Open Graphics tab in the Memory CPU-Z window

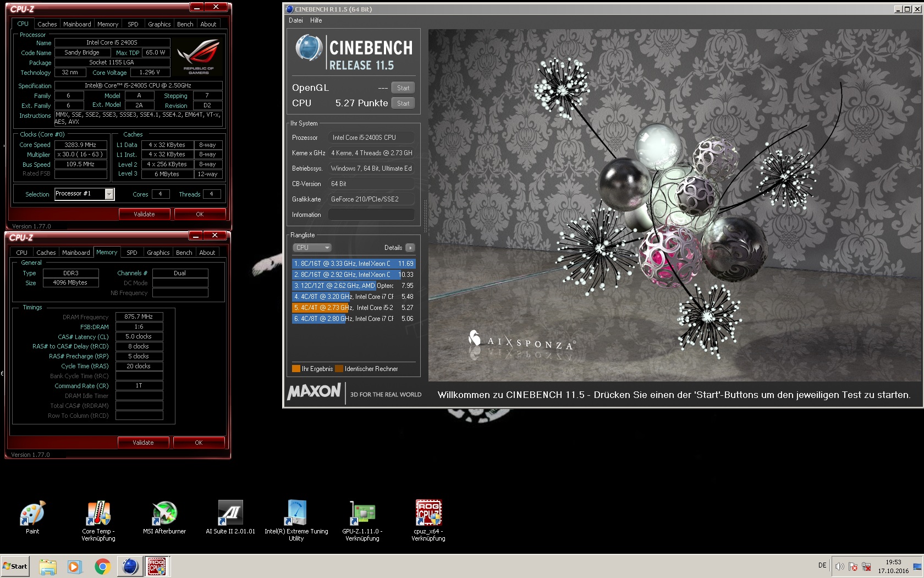pyautogui.click(x=158, y=253)
